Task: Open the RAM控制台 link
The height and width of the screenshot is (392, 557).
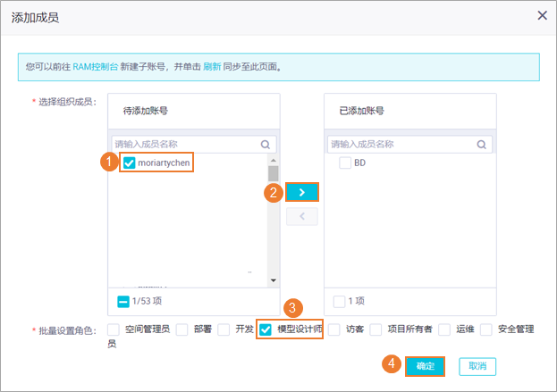Action: [93, 67]
